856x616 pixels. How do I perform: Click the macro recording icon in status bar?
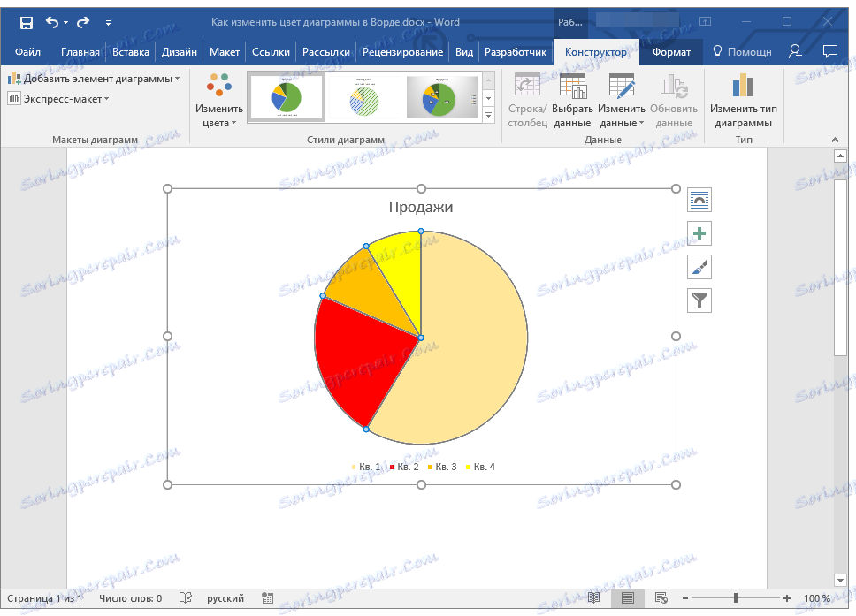pos(267,598)
